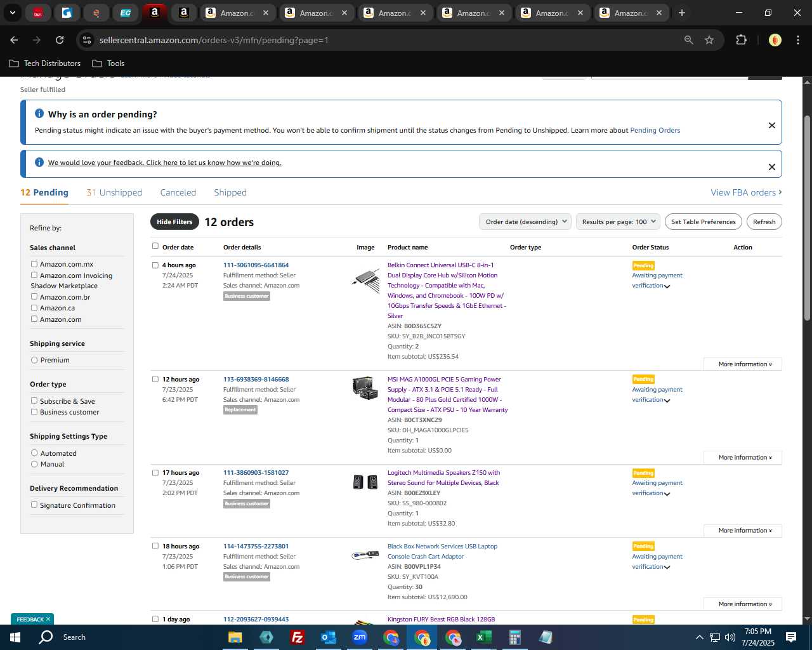Viewport: 812px width, 650px height.
Task: Expand More information for the MSI order
Action: coord(743,458)
